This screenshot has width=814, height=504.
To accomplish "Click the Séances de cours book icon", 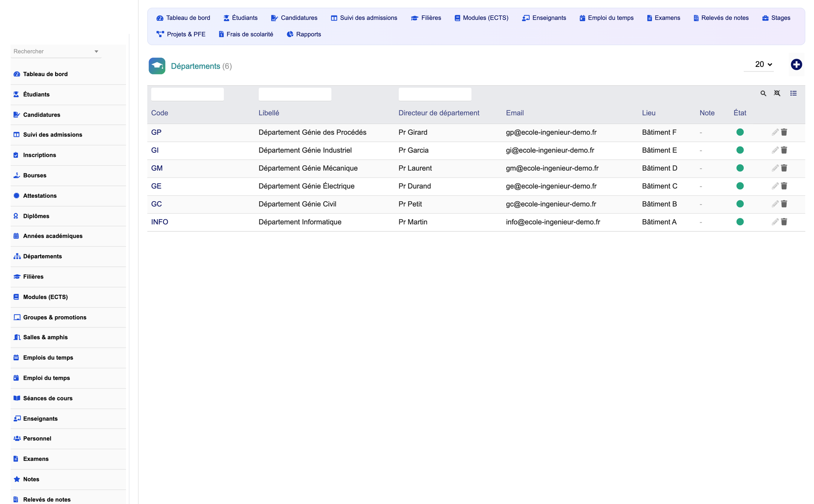I will click(17, 398).
